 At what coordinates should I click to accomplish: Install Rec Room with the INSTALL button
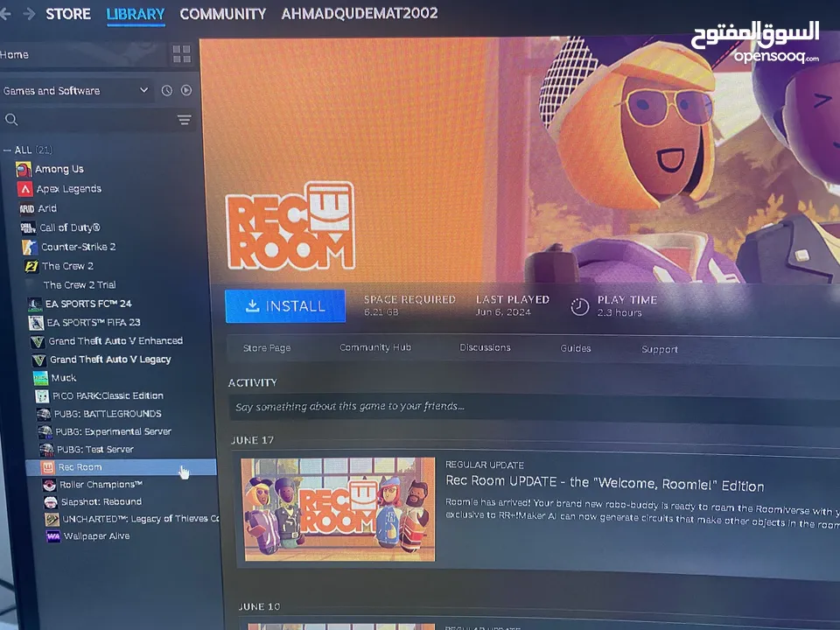pyautogui.click(x=285, y=306)
